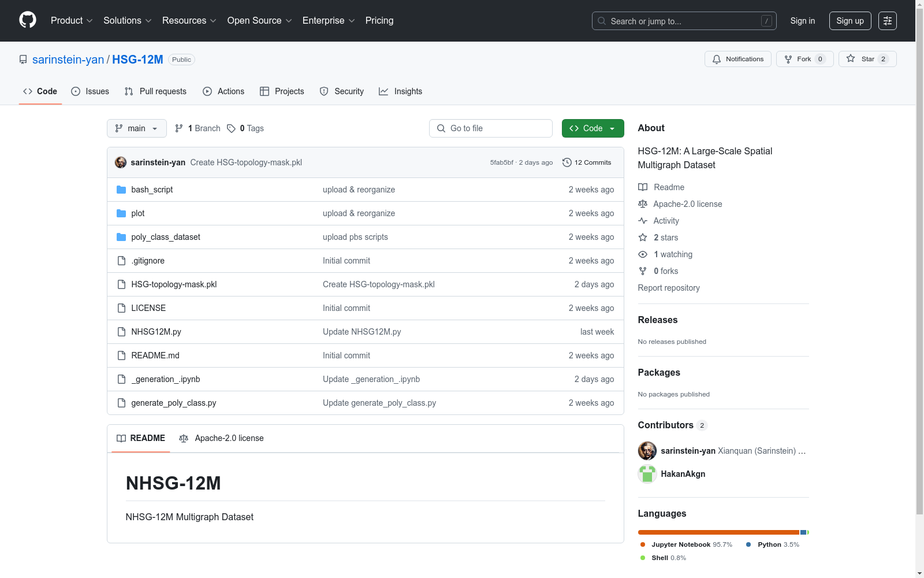Screen dimensions: 924x578
Task: View the Insights tab
Action: point(401,91)
